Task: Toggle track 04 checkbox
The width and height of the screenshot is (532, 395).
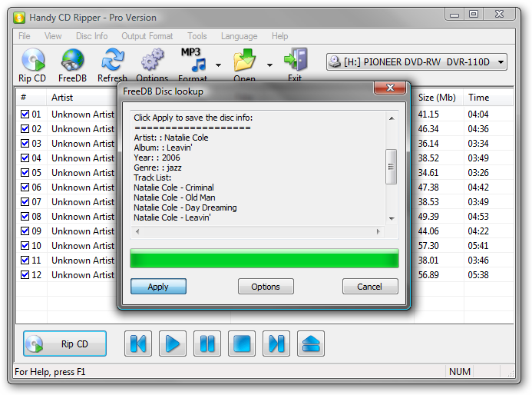Action: (25, 158)
